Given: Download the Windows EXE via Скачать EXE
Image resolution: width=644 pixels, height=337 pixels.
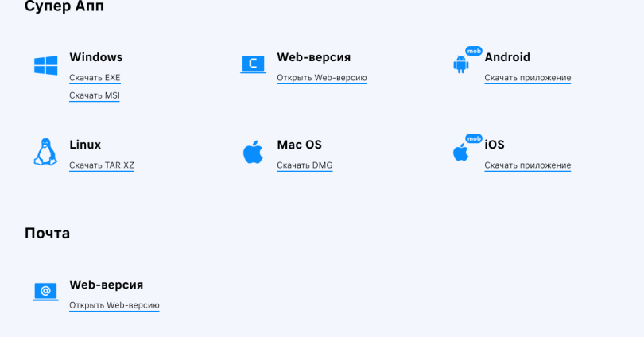Looking at the screenshot, I should [95, 78].
